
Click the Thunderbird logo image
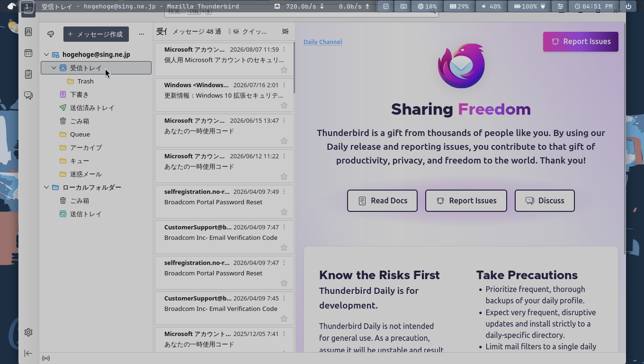click(x=461, y=65)
